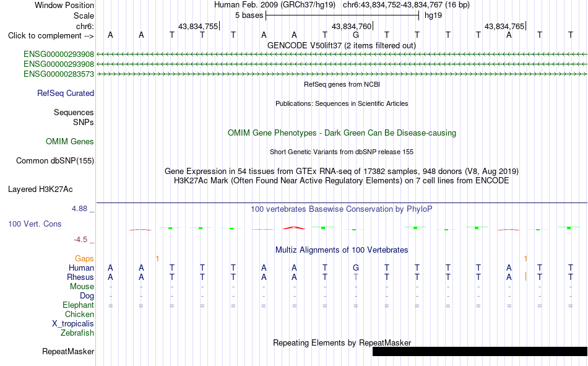The image size is (588, 366).
Task: Select the Human species label
Action: [x=81, y=268]
